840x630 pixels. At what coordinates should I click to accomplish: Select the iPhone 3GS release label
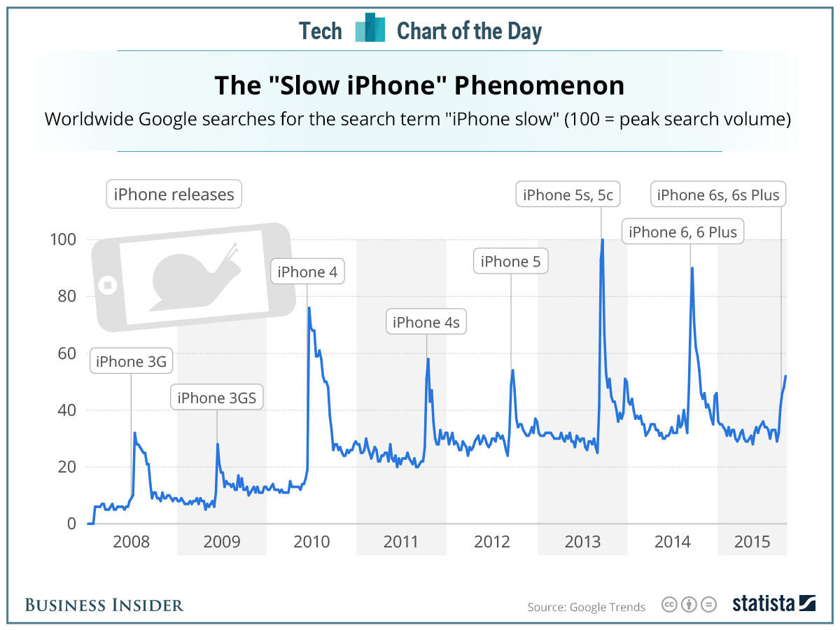coord(217,398)
